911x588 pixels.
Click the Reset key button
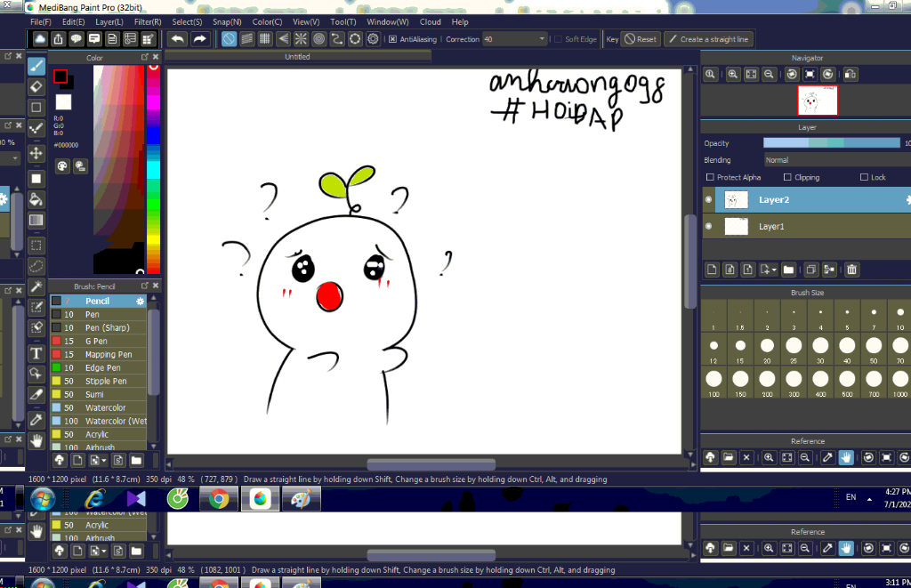tap(641, 39)
